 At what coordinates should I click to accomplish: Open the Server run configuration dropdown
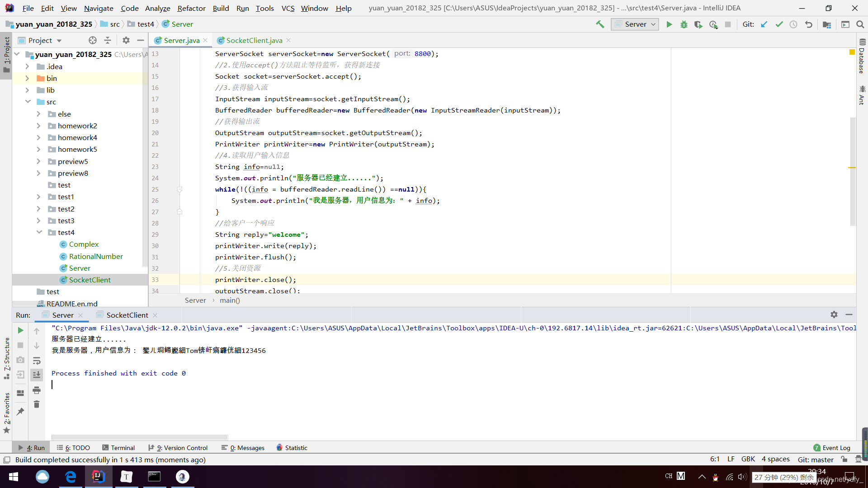click(636, 24)
